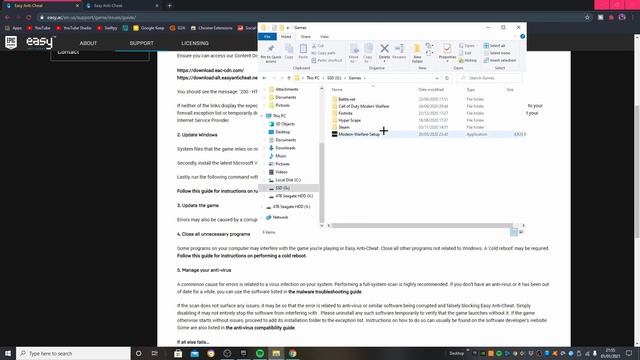Select Desktop in the navigation pane
The height and width of the screenshot is (360, 640).
pyautogui.click(x=282, y=132)
